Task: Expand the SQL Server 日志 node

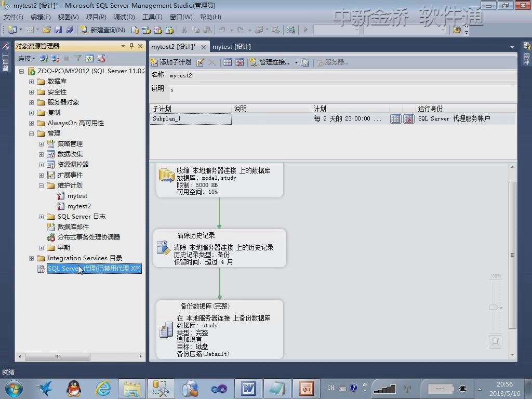Action: pyautogui.click(x=41, y=217)
